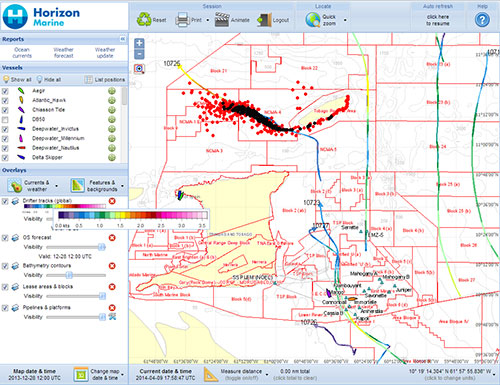Click the Logout door icon

[264, 20]
